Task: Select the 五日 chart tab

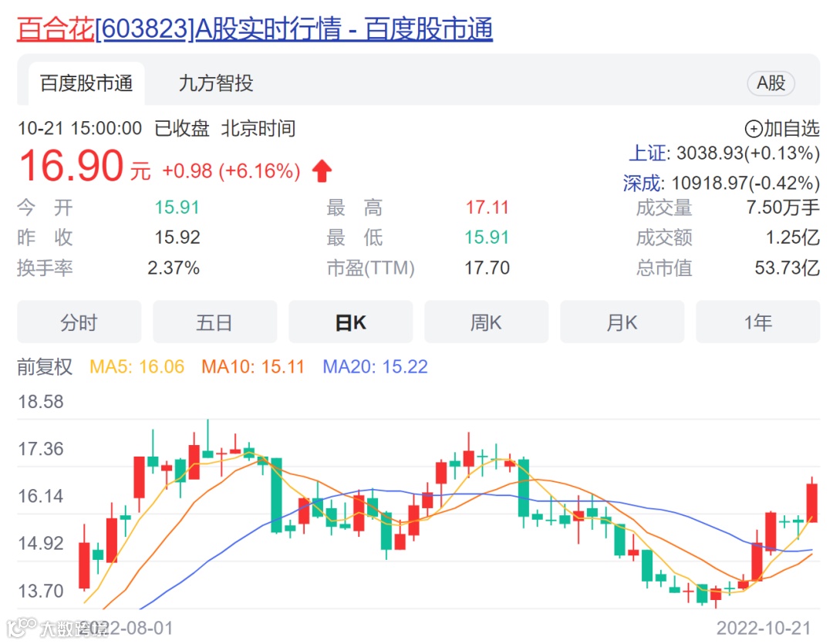Action: click(x=214, y=322)
